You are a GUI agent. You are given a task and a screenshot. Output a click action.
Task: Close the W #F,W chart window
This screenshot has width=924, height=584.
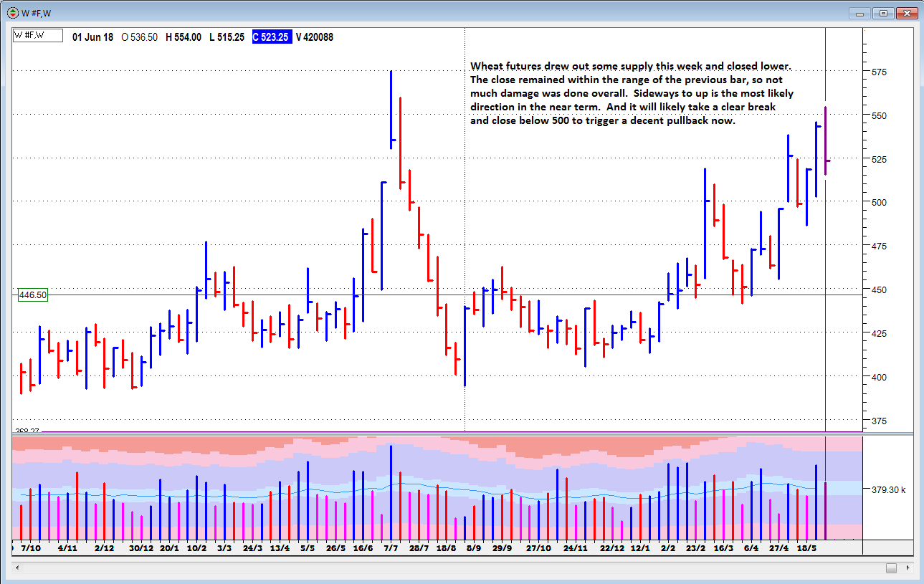(907, 13)
